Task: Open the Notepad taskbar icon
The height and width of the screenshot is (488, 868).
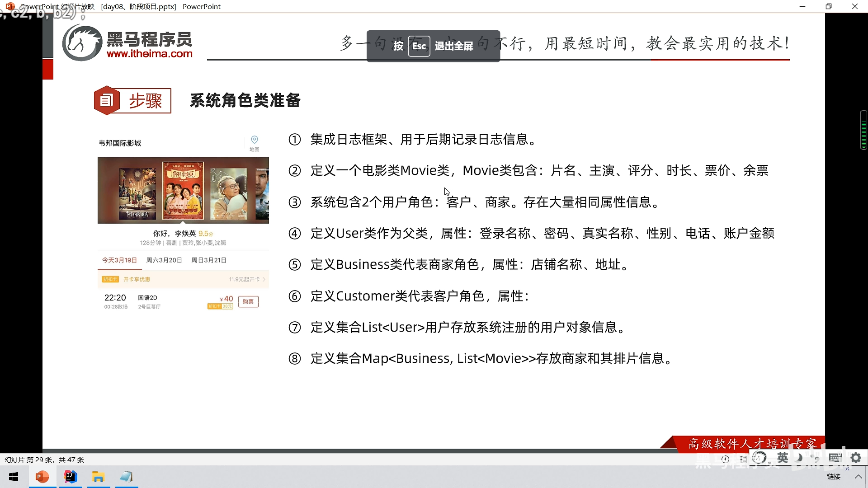Action: (x=127, y=477)
